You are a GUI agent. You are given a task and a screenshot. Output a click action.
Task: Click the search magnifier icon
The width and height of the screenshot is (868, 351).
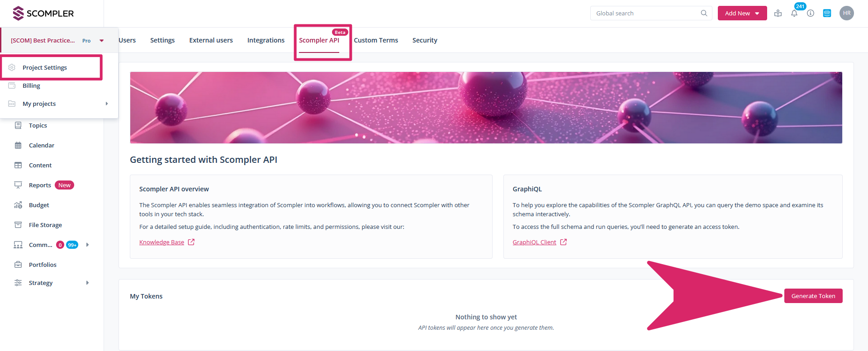(704, 14)
